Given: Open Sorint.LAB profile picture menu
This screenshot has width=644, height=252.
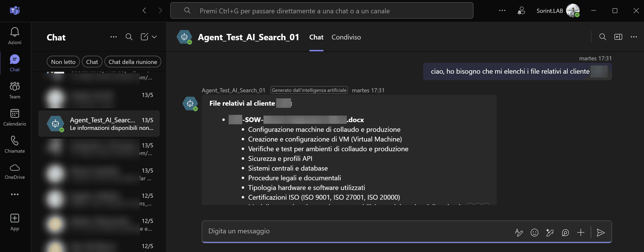Looking at the screenshot, I should tap(573, 10).
